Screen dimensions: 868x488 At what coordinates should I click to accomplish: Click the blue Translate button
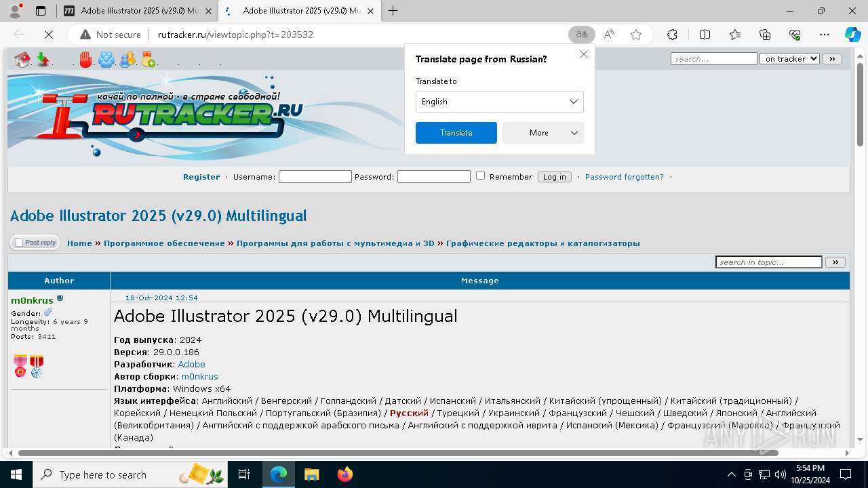[456, 133]
